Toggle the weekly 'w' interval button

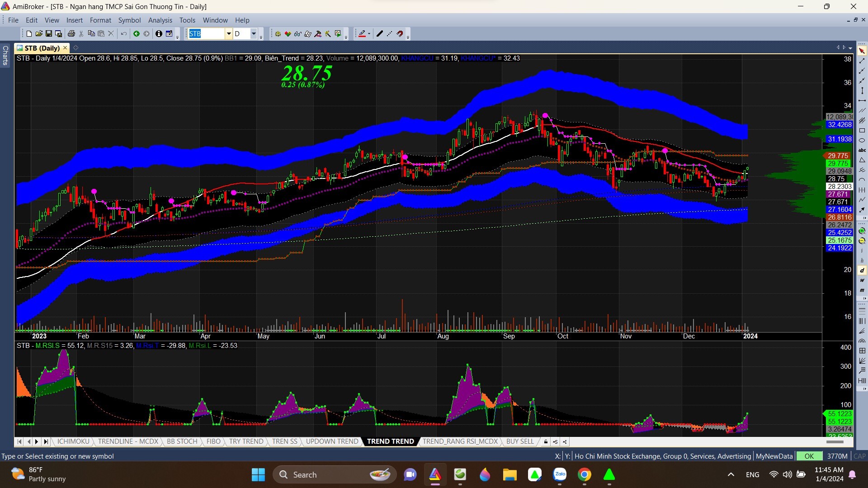tap(862, 280)
